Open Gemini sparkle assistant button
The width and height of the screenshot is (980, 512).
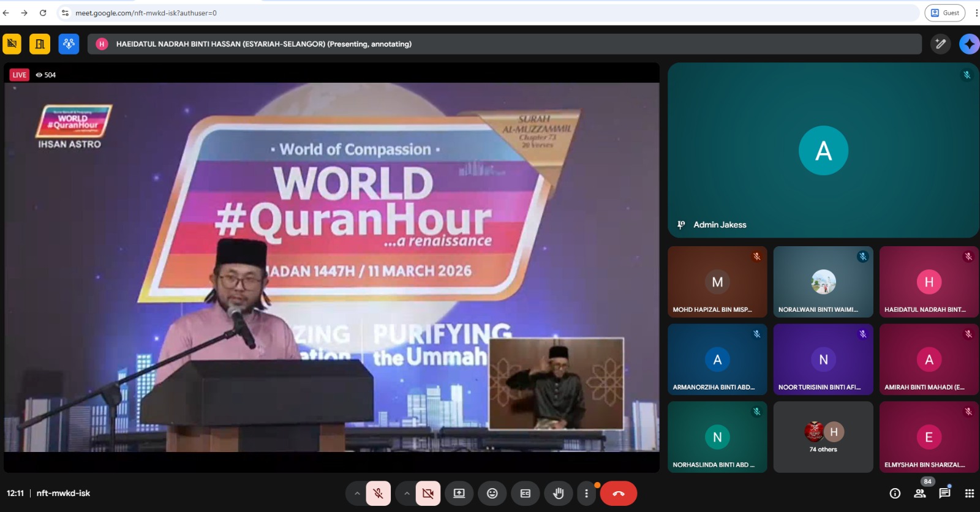coord(969,44)
